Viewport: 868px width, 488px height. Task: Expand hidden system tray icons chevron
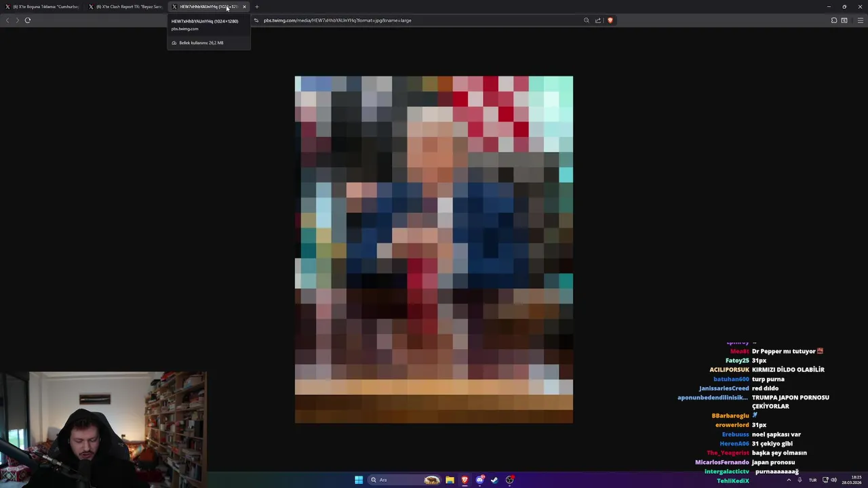[x=789, y=480]
